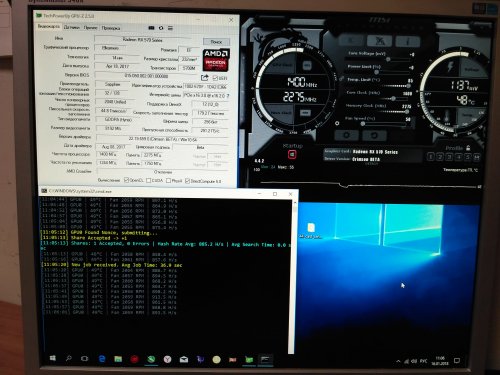This screenshot has height=375, width=500.
Task: Click BIOS export share icon in GPU-Z
Action: click(204, 78)
